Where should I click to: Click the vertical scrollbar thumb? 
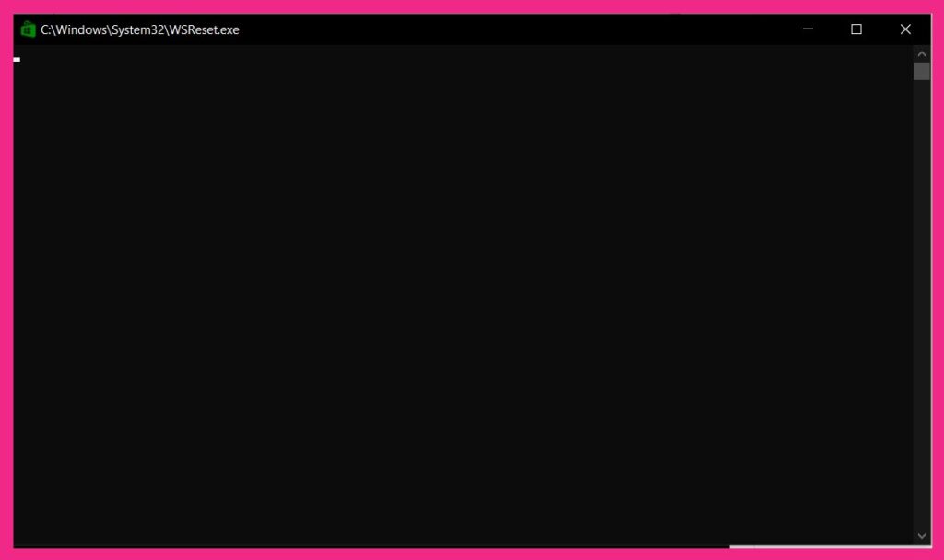[922, 71]
